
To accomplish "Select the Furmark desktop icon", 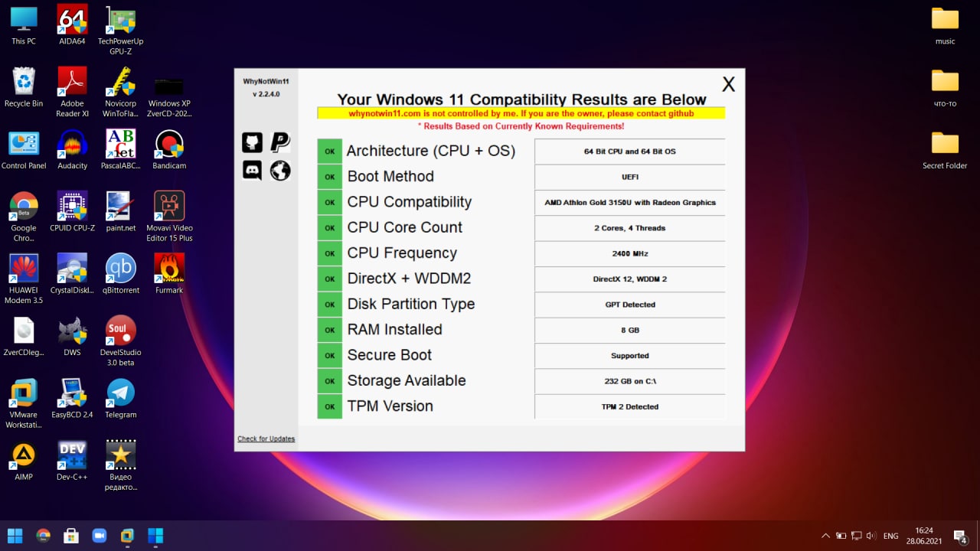I will click(x=169, y=274).
